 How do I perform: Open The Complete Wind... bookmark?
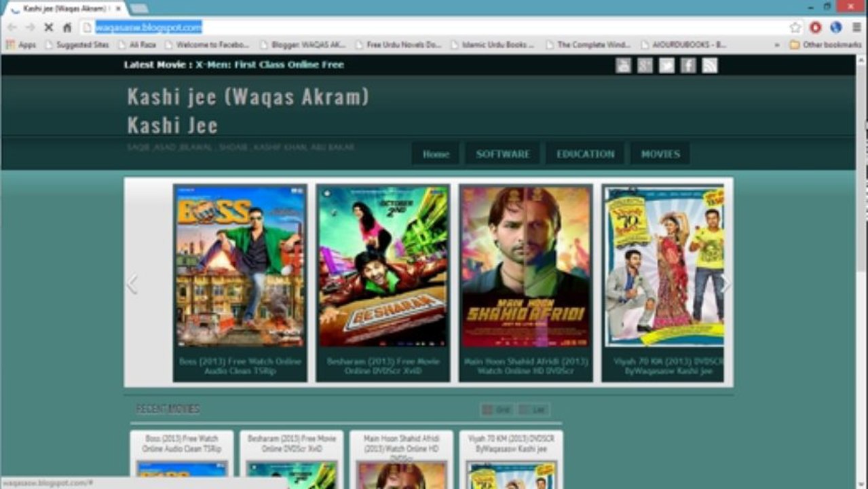(x=588, y=45)
